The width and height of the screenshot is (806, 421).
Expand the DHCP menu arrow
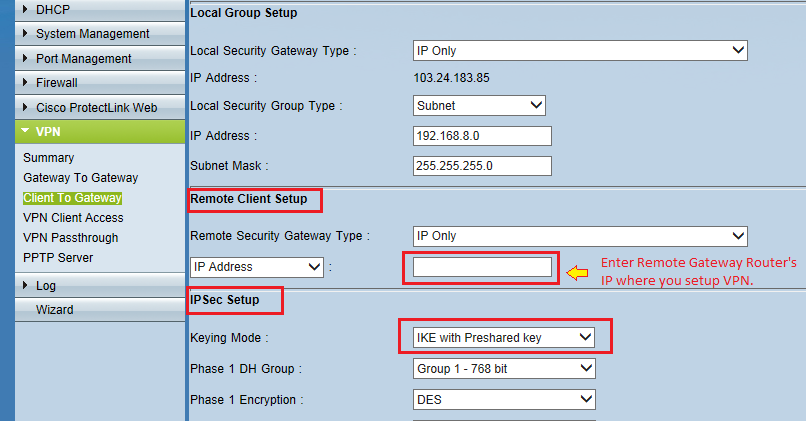point(25,9)
